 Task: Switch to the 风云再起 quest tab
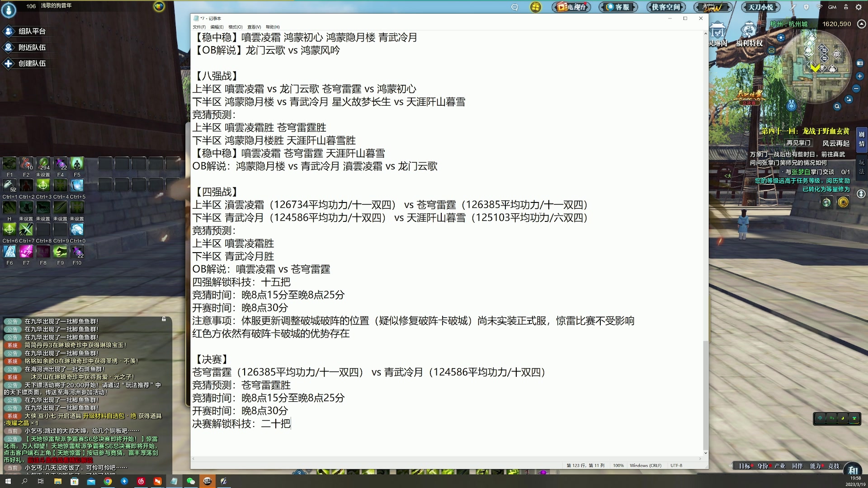(x=835, y=143)
